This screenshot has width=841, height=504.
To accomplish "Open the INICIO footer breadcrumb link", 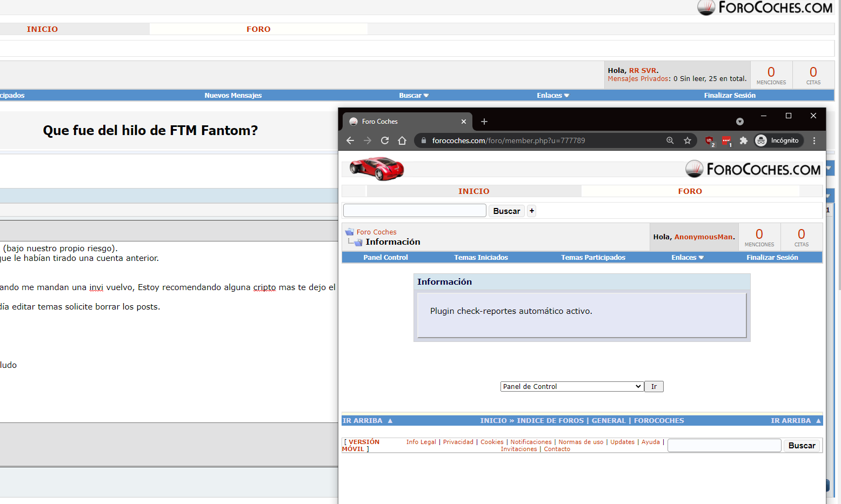I will pos(493,421).
